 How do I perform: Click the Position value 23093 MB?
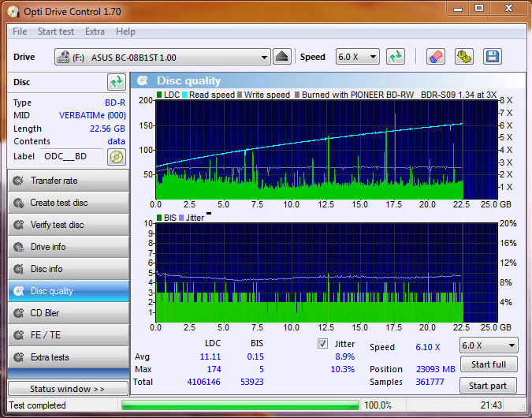(435, 369)
